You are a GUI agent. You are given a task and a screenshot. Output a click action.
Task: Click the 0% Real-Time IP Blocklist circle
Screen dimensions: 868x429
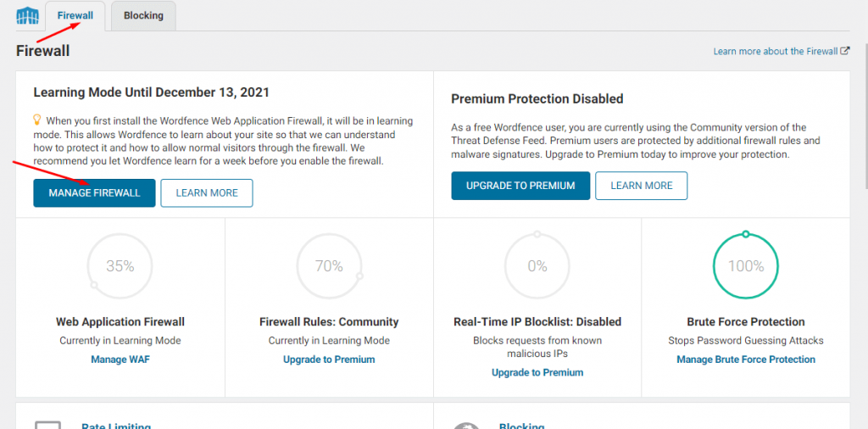pos(537,266)
